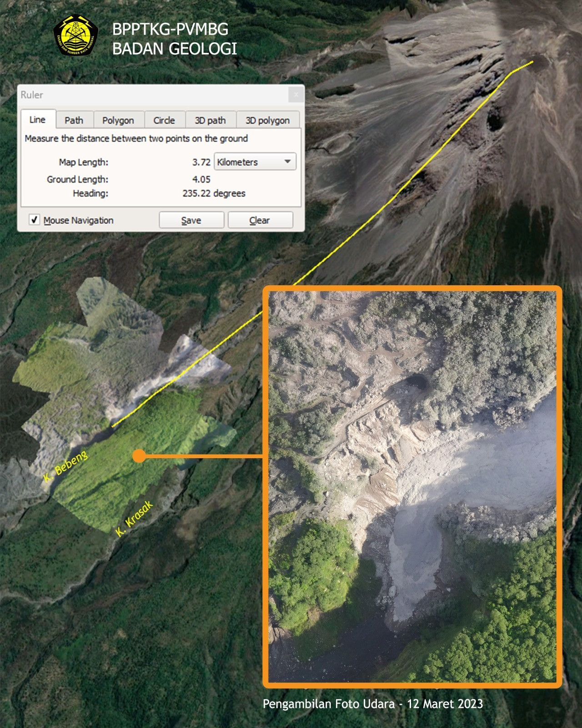Clear the ruler measurement
Screen dimensions: 582x728
pos(260,220)
